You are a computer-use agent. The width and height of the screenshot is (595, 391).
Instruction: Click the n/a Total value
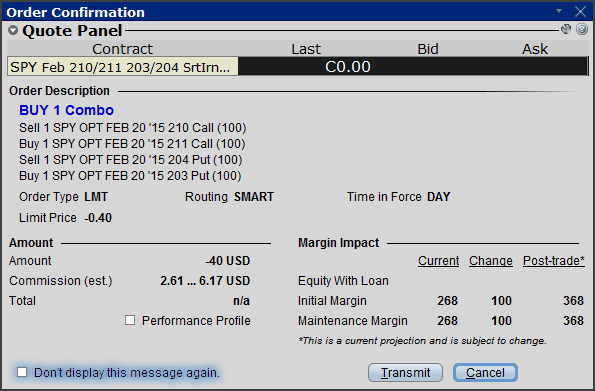point(241,301)
